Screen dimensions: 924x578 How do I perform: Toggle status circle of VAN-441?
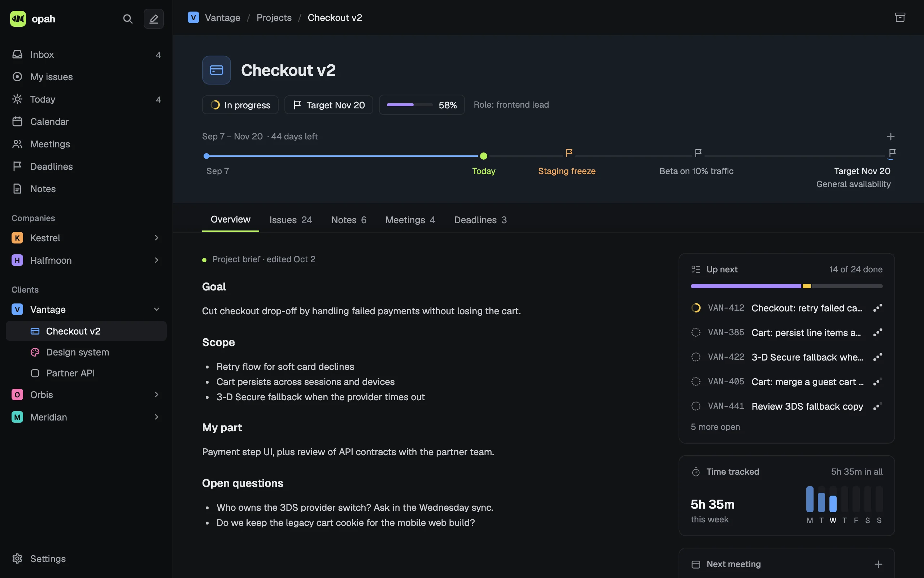[696, 406]
